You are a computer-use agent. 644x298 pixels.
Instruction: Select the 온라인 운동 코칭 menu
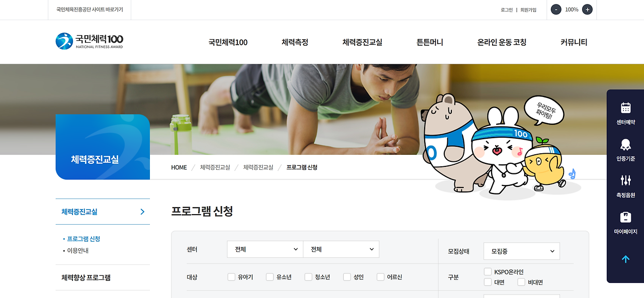pyautogui.click(x=502, y=42)
